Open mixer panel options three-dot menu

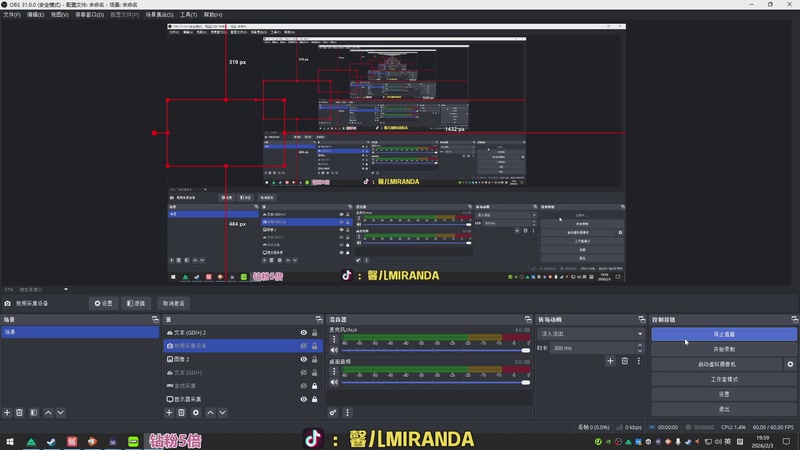(x=347, y=412)
